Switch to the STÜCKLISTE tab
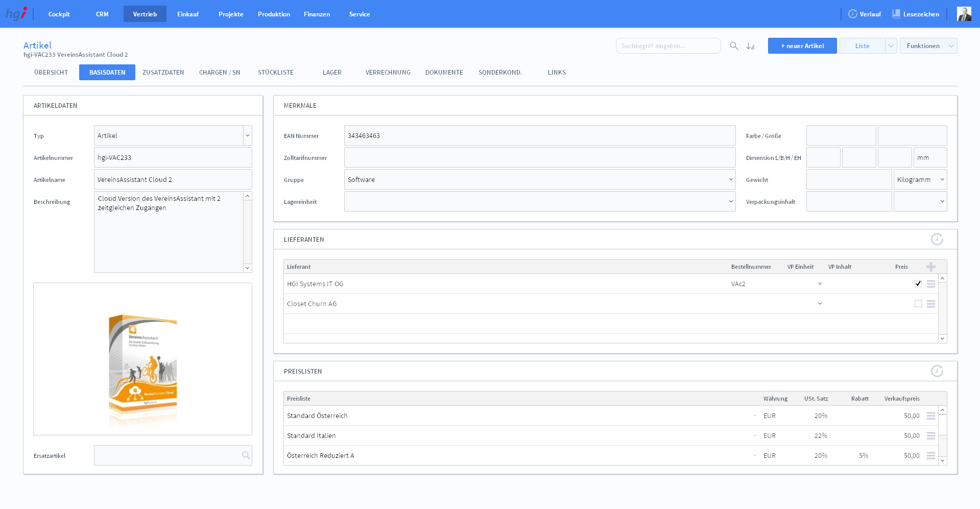The image size is (980, 509). point(276,73)
